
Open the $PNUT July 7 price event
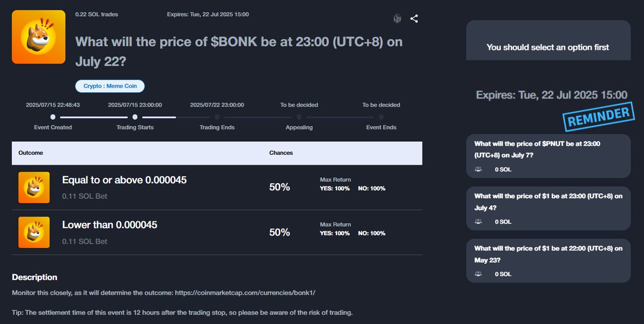pyautogui.click(x=547, y=149)
